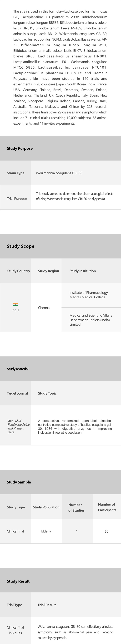Click the Study Scope section heading
121x644 pixels.
[21, 246]
